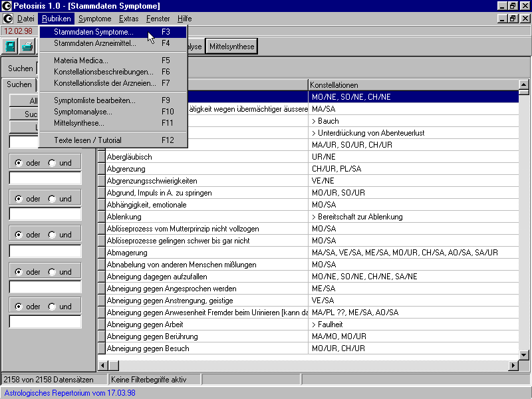Select 'oder' in the fourth oder/und pair

pos(19,272)
